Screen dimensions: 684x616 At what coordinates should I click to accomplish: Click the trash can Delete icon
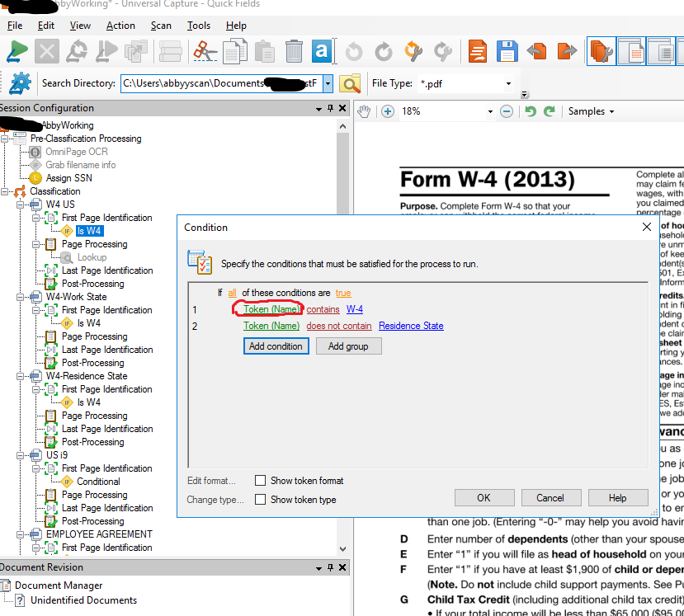tap(294, 52)
